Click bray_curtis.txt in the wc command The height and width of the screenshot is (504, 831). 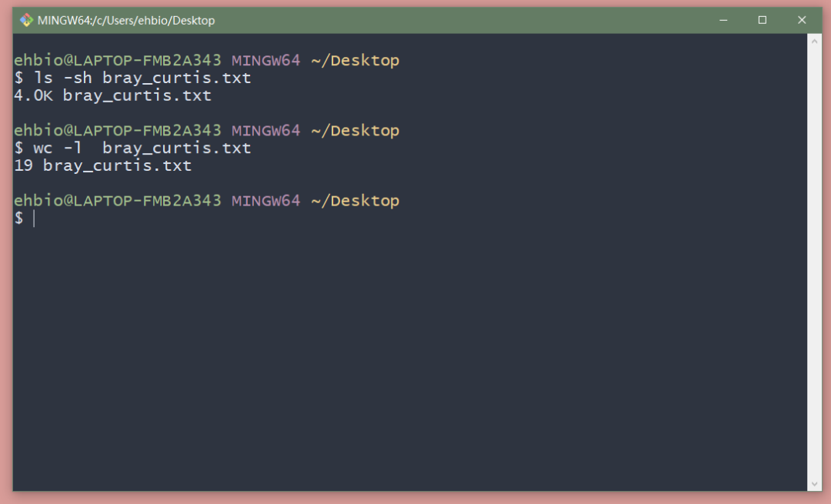177,148
